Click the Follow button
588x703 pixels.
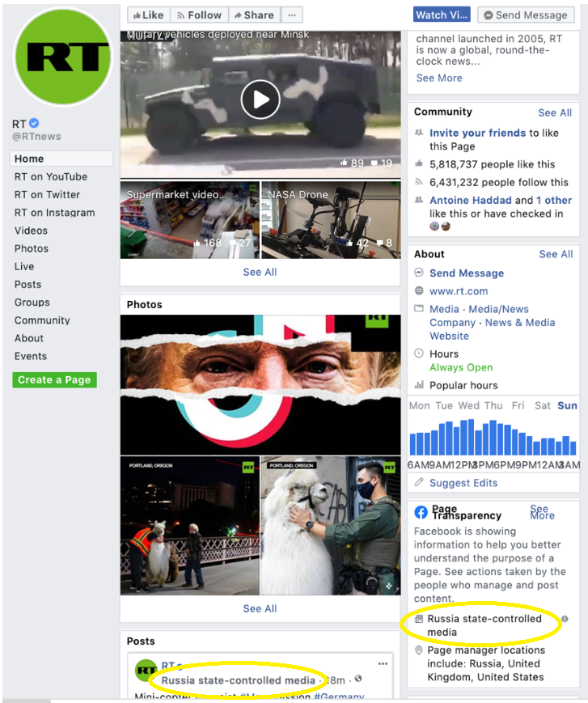(x=200, y=15)
